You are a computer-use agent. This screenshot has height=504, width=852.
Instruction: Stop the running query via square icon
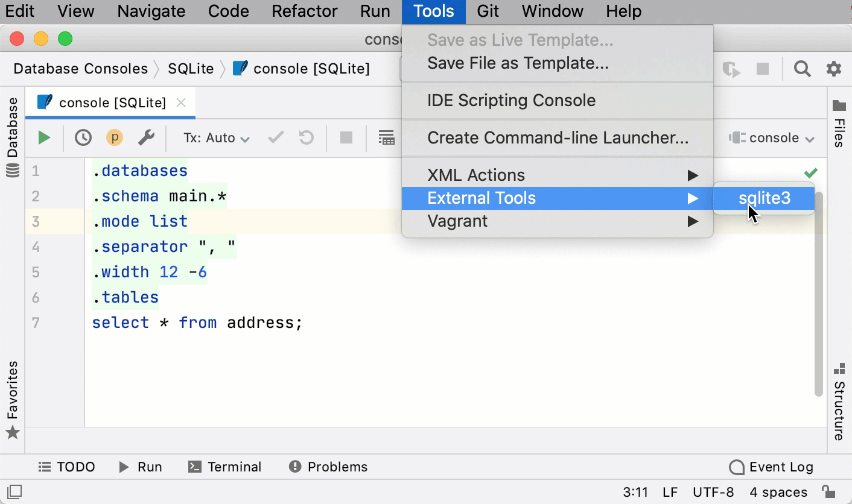pyautogui.click(x=346, y=137)
